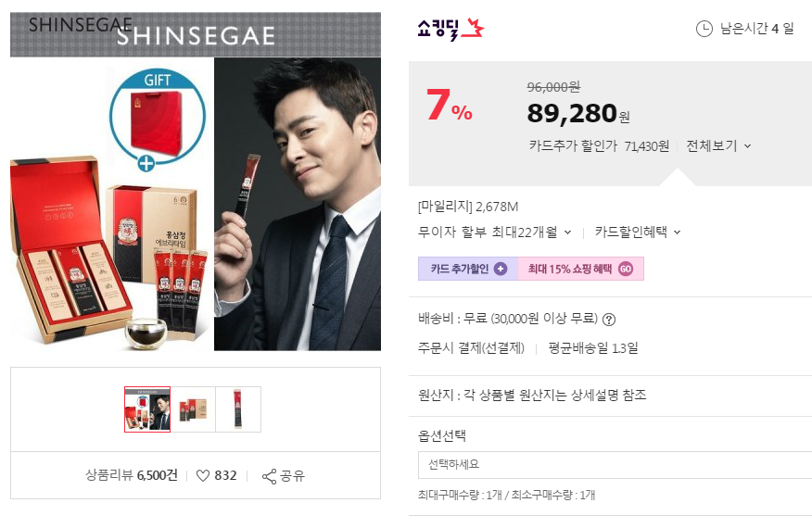Click the heart wishlist icon
The height and width of the screenshot is (528, 812).
coord(203,476)
